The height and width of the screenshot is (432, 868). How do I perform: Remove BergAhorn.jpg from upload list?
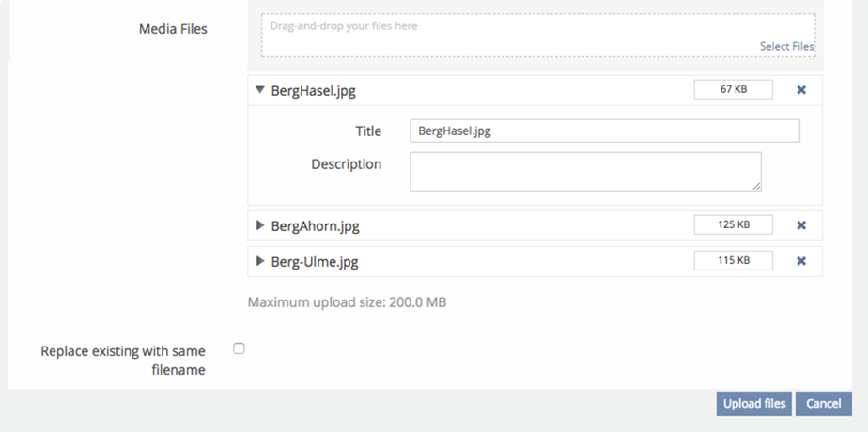[801, 225]
